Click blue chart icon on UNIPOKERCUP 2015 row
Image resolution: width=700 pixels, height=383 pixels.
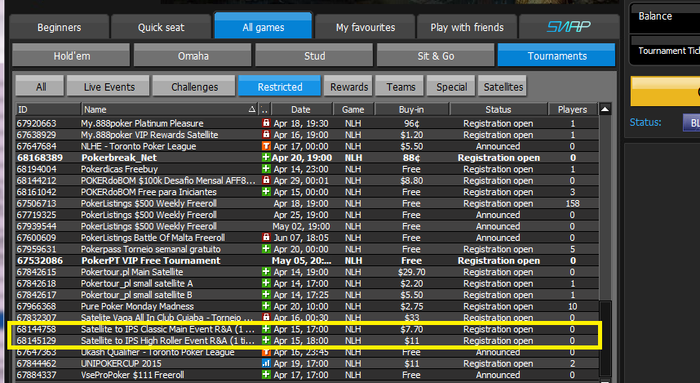(266, 363)
